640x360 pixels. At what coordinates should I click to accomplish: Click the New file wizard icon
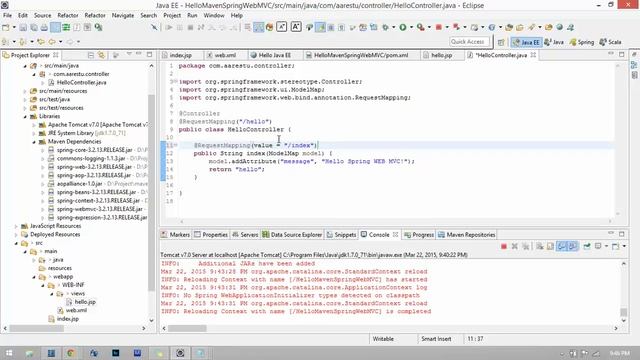point(6,27)
